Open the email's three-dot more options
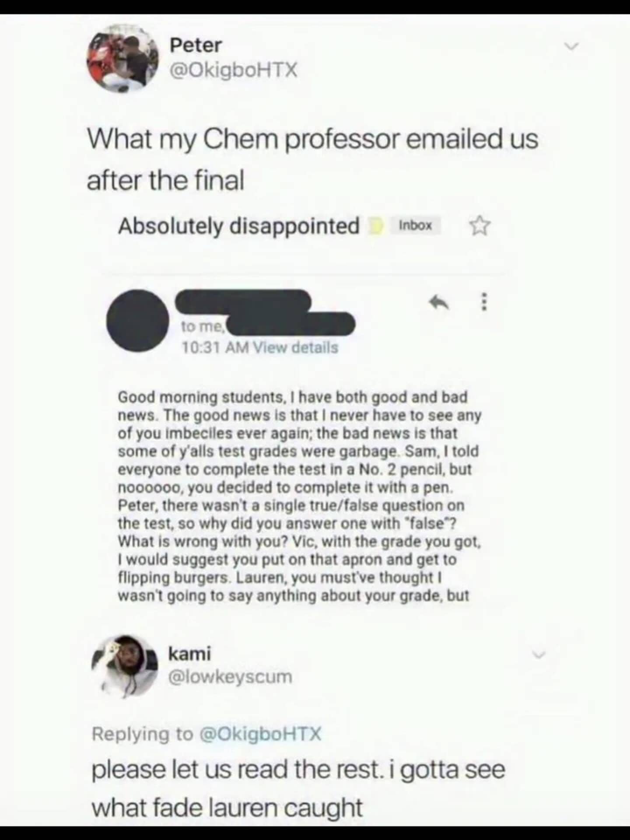Screen dimensions: 630x840 coord(483,302)
